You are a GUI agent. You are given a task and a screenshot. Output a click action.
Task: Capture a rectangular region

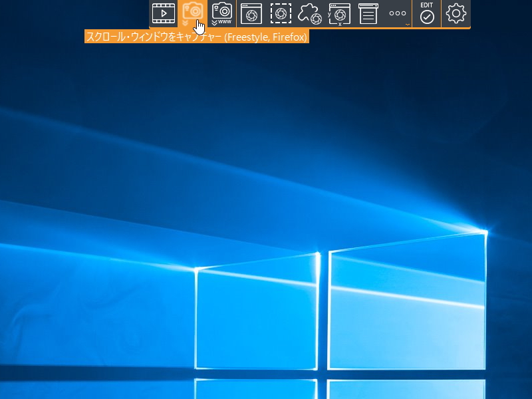click(281, 13)
